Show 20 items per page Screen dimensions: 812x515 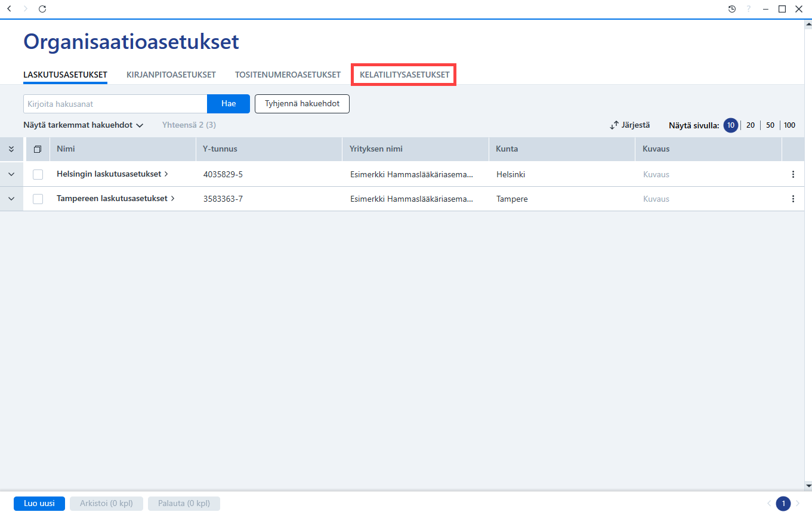pos(751,125)
